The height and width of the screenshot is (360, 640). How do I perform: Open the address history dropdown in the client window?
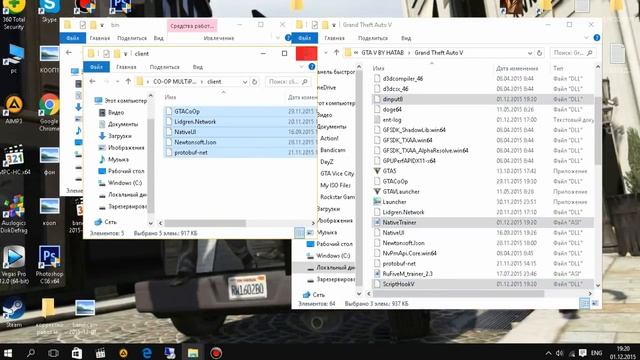[245, 82]
